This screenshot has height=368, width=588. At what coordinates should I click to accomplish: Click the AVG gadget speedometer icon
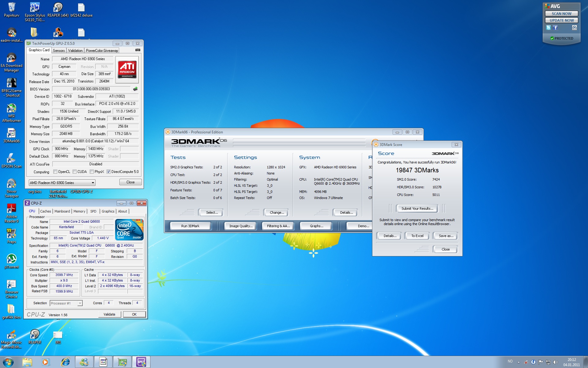[575, 28]
